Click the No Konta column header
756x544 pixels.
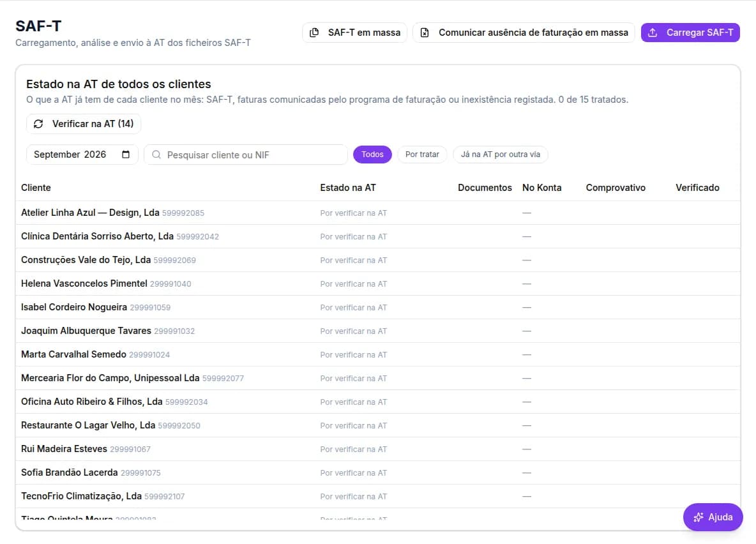[542, 188]
